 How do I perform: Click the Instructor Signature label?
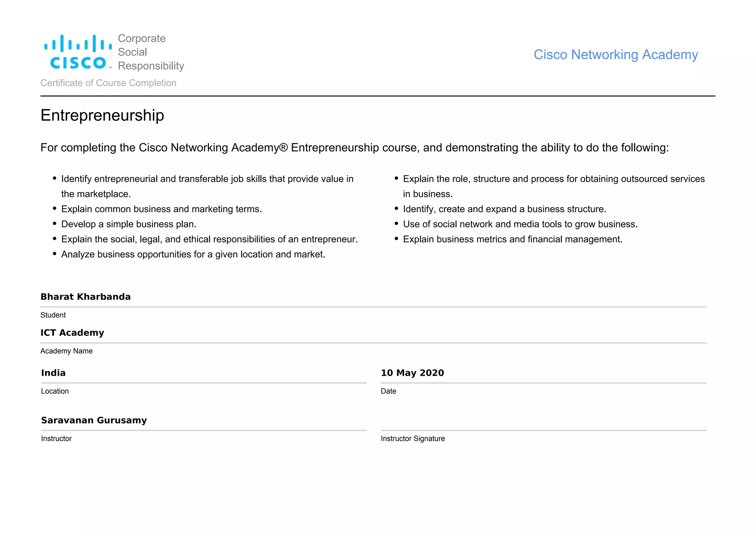(413, 439)
